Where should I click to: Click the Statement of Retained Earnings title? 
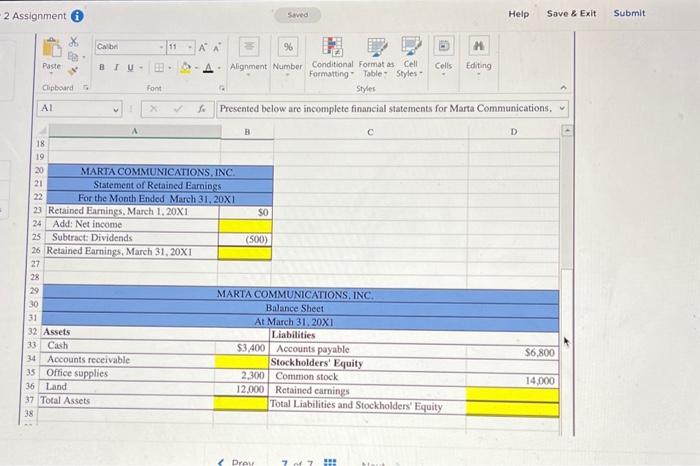pos(157,185)
